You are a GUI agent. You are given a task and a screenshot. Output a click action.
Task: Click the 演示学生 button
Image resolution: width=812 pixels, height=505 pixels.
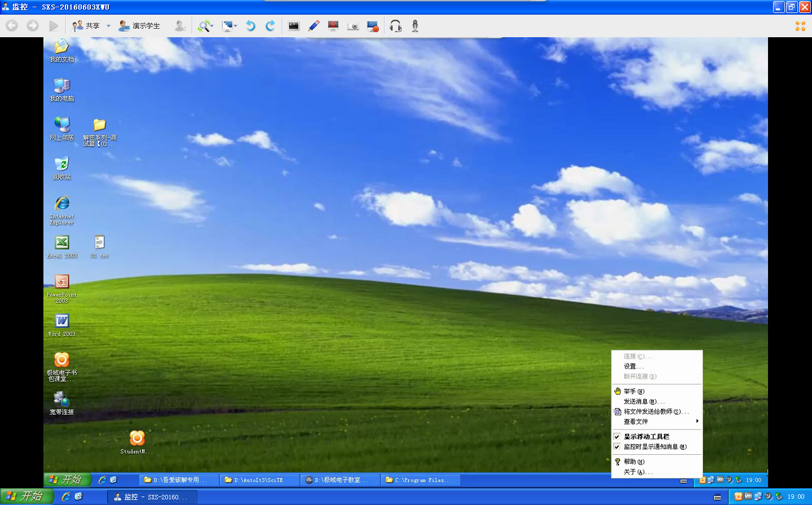click(139, 26)
